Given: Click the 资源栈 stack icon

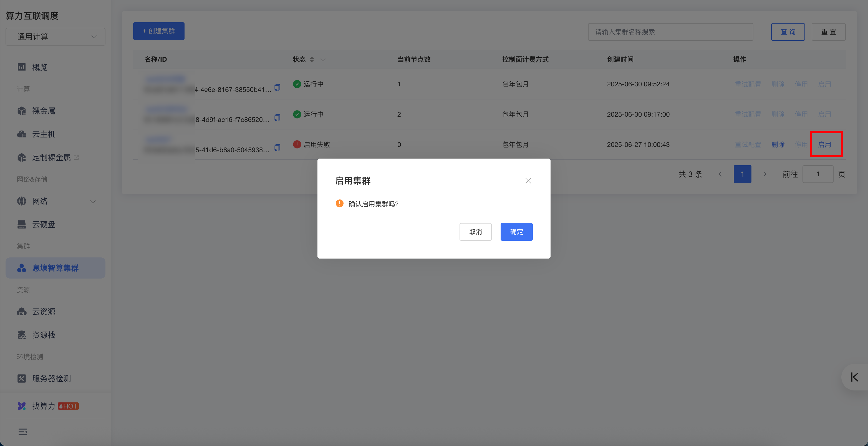Looking at the screenshot, I should [x=22, y=335].
